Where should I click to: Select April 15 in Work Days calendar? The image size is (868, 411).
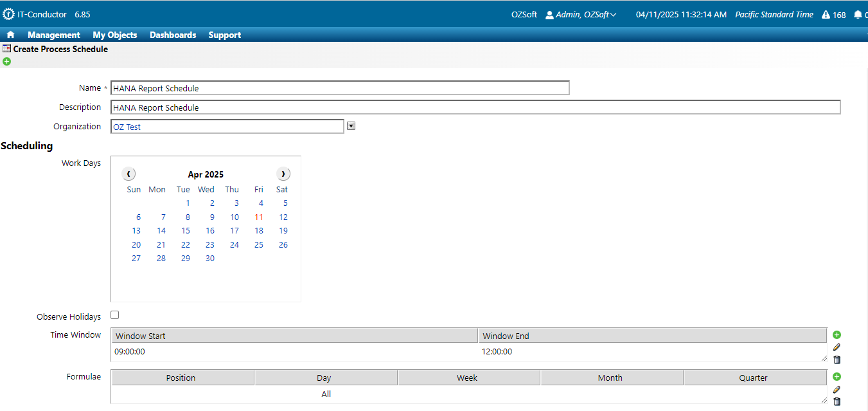point(186,231)
